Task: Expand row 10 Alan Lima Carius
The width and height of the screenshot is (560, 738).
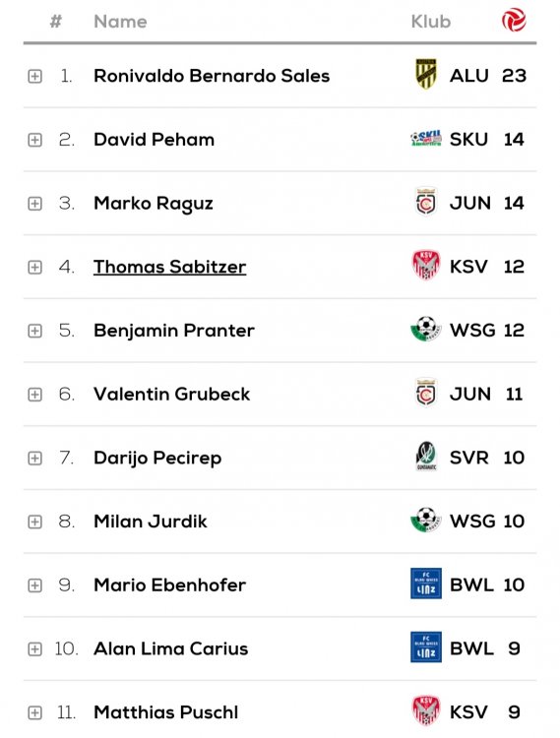Action: coord(34,649)
